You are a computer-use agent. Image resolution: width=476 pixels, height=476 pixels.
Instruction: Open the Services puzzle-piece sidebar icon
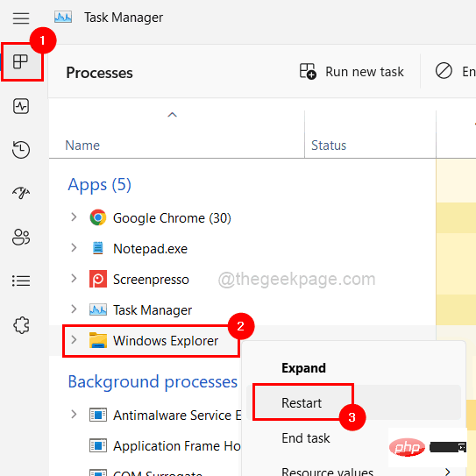[21, 325]
